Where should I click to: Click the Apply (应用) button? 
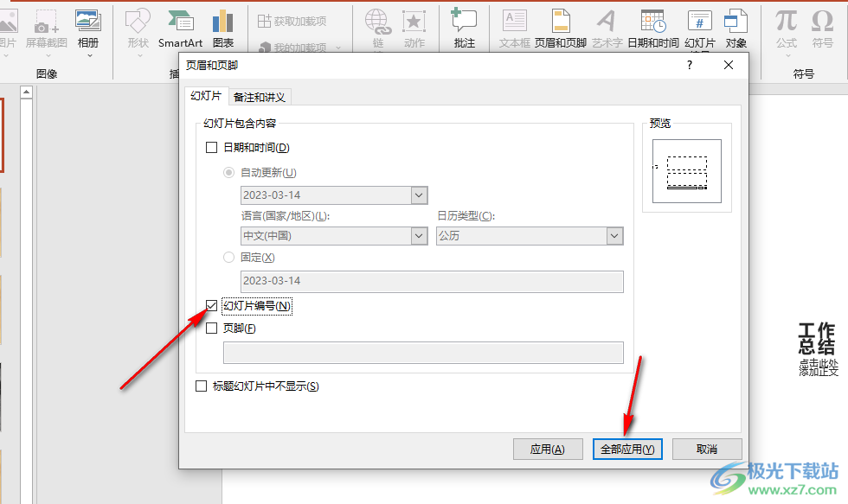coord(548,449)
